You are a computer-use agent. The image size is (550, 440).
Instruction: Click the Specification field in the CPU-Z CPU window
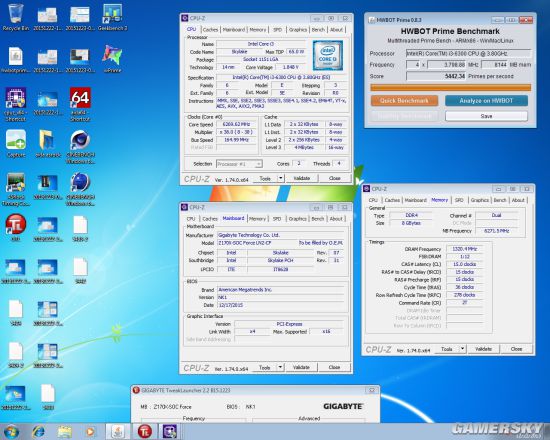[281, 77]
